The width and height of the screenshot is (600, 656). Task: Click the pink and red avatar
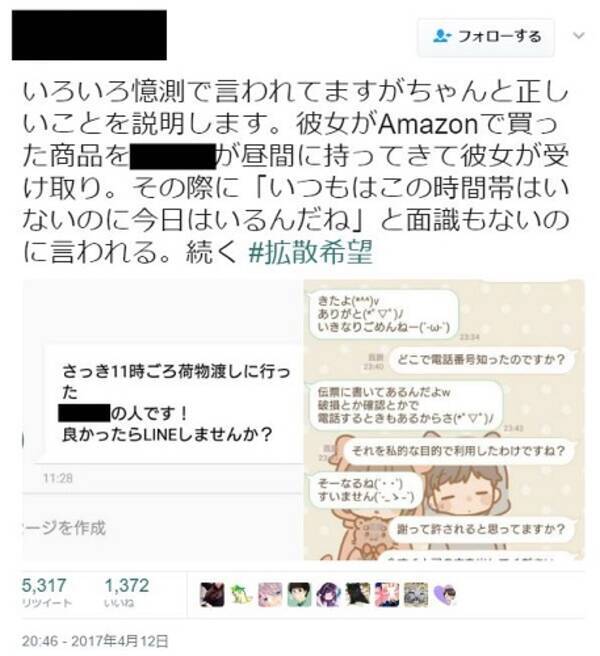[x=387, y=594]
